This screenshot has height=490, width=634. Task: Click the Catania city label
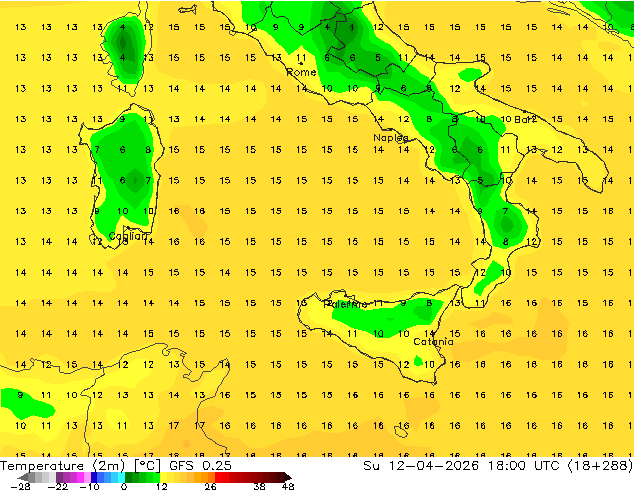433,342
